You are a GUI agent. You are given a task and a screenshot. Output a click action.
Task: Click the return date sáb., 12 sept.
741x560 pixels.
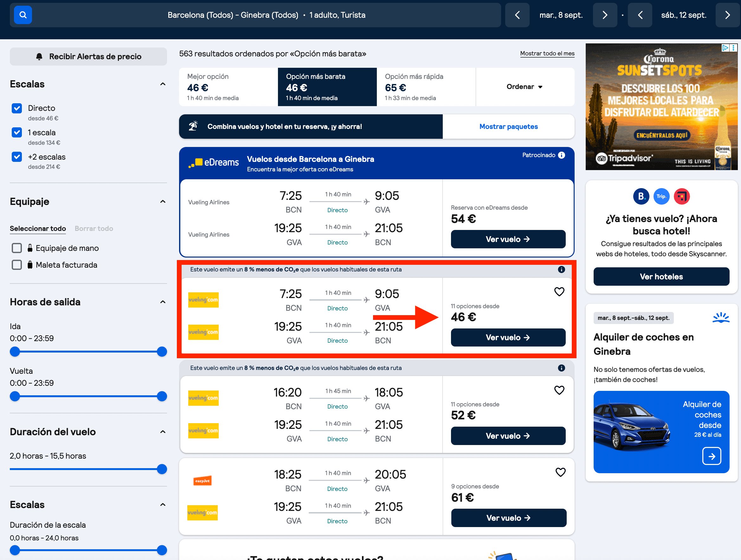click(x=684, y=15)
